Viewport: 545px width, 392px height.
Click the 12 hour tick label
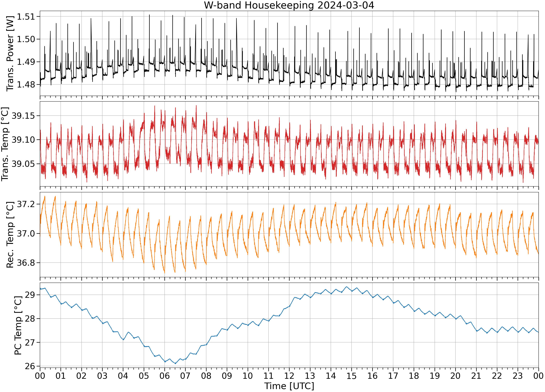click(x=289, y=376)
